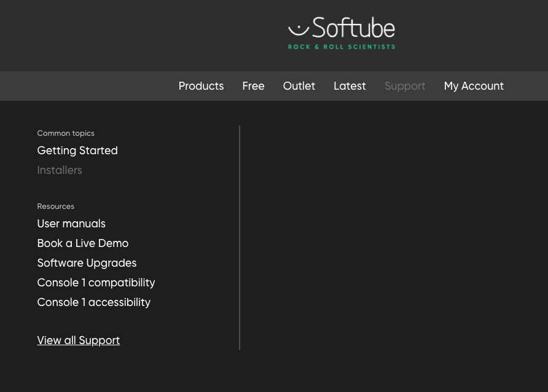
Task: Go to the Installers page
Action: pyautogui.click(x=60, y=170)
